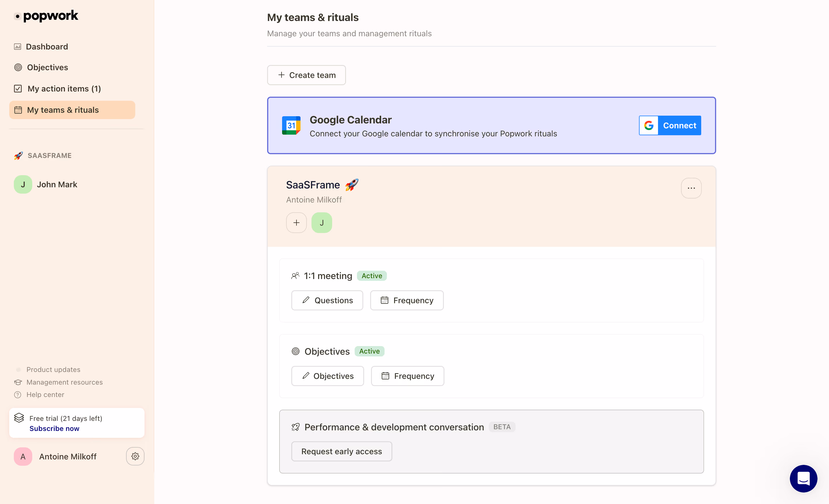Viewport: 829px width, 504px height.
Task: Go to Objectives in the sidebar
Action: pos(41,68)
